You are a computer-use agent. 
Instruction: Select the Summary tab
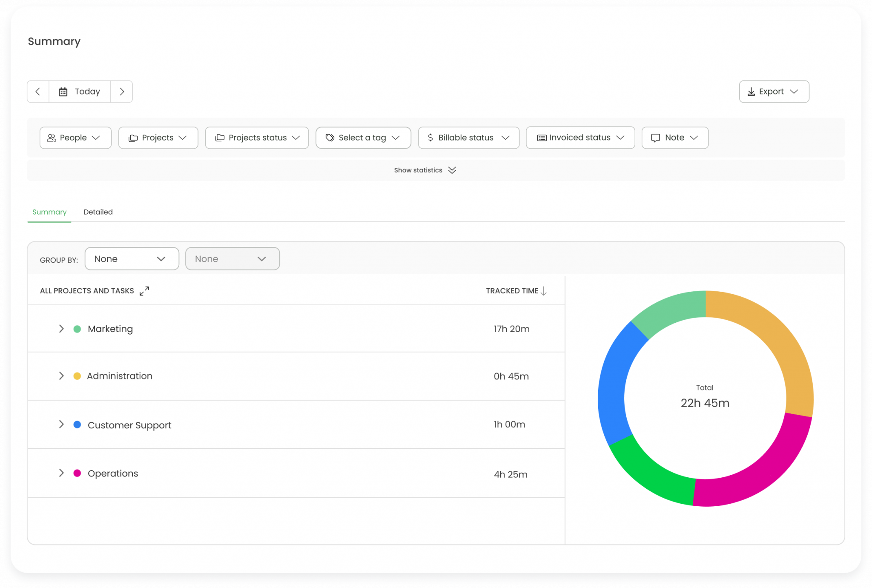click(x=49, y=212)
